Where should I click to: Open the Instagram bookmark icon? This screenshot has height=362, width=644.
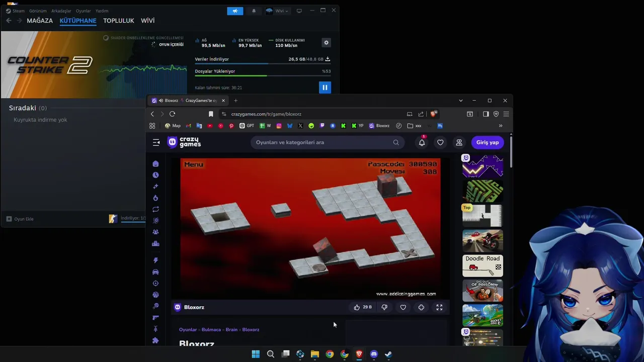coord(279,126)
